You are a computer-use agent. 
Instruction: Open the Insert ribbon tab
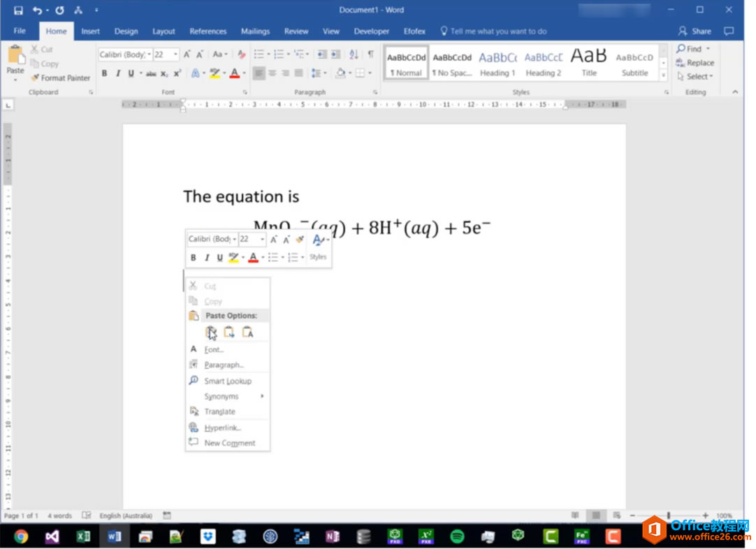point(90,31)
